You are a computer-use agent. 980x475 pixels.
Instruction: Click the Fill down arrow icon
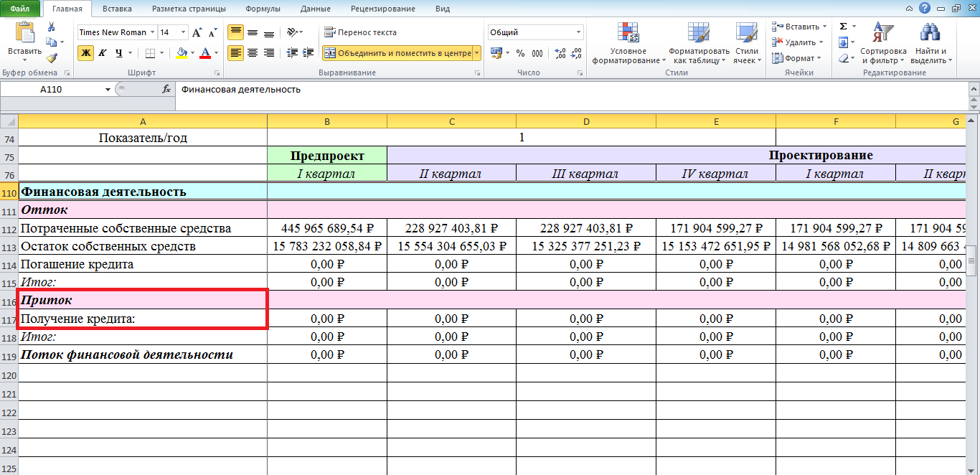tap(844, 42)
